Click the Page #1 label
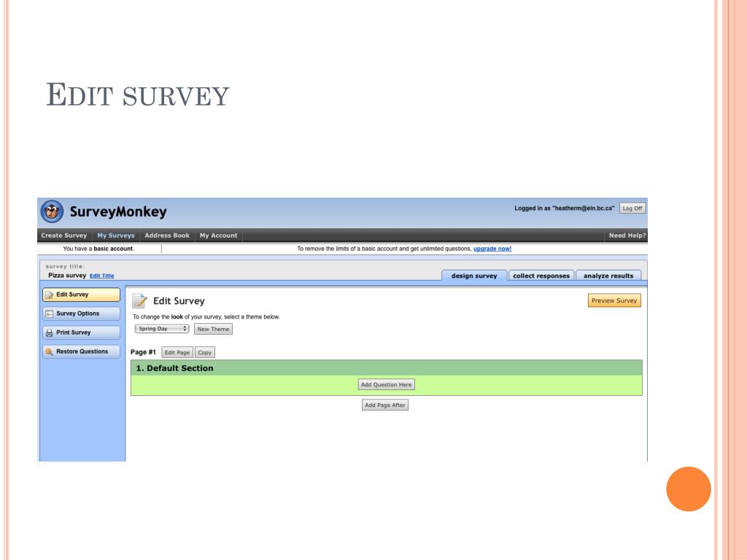The width and height of the screenshot is (747, 560). [x=143, y=352]
